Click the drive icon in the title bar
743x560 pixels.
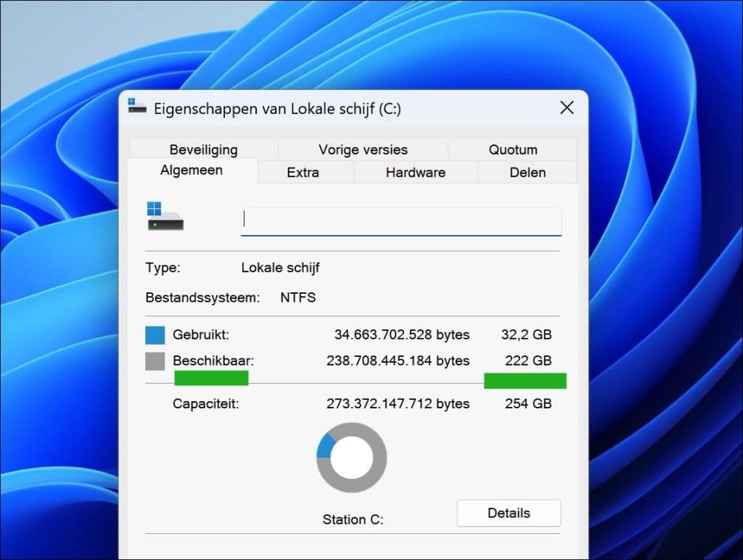tap(136, 107)
